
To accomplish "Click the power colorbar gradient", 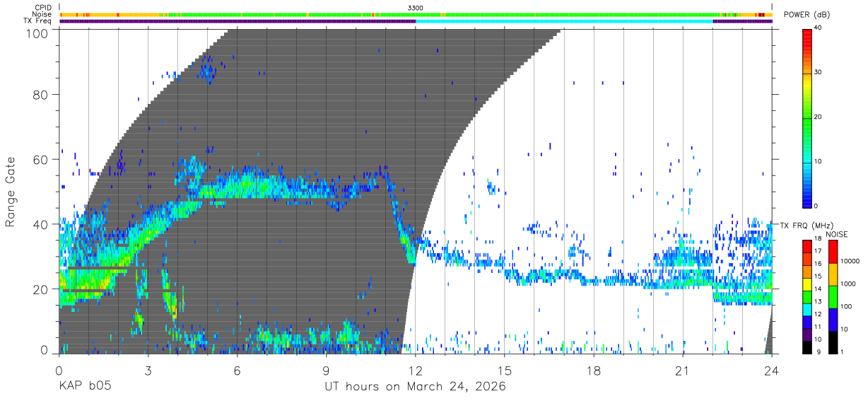I will (x=807, y=117).
